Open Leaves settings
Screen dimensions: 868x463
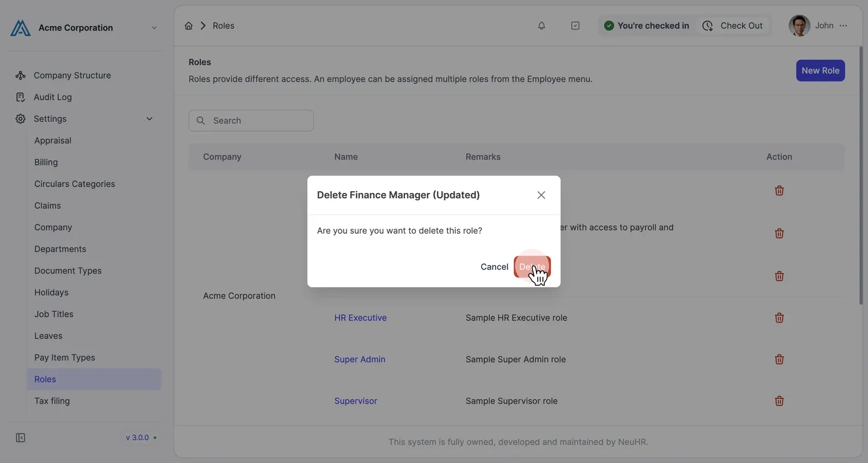pos(48,336)
